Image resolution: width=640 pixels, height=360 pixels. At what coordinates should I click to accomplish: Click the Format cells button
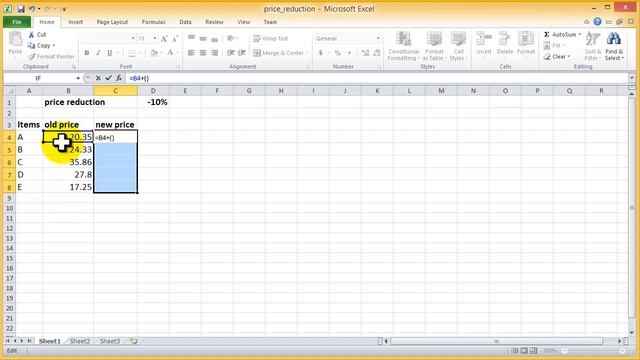(526, 45)
